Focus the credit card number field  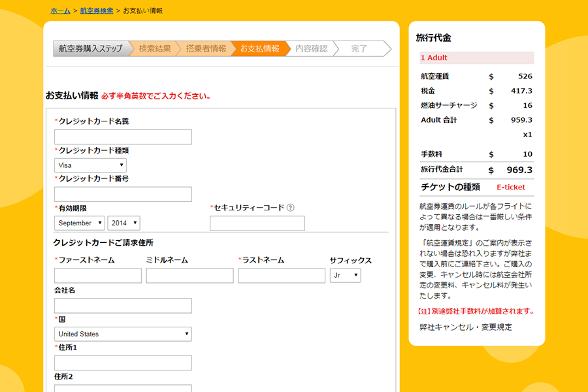123,194
